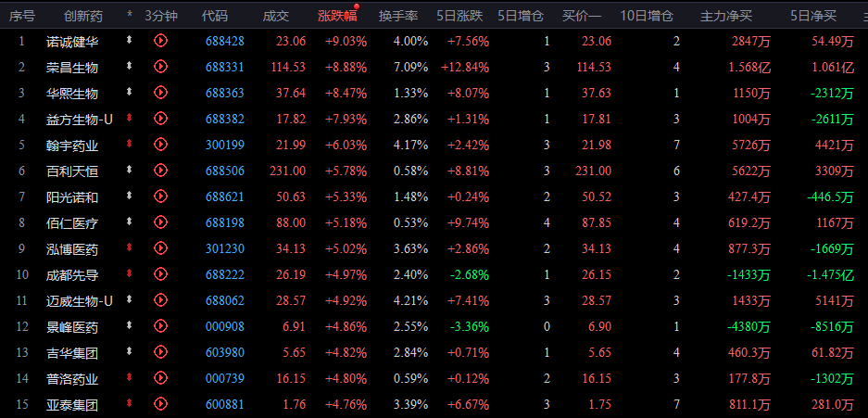Open 3-minute chart icon for 华熙生物
The height and width of the screenshot is (418, 868).
coord(160,93)
